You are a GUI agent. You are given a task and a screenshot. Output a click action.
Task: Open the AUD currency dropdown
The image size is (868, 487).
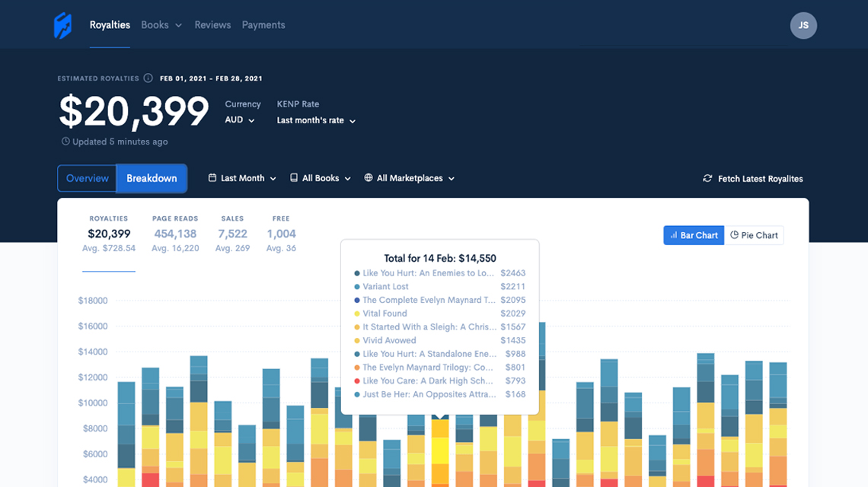[239, 119]
